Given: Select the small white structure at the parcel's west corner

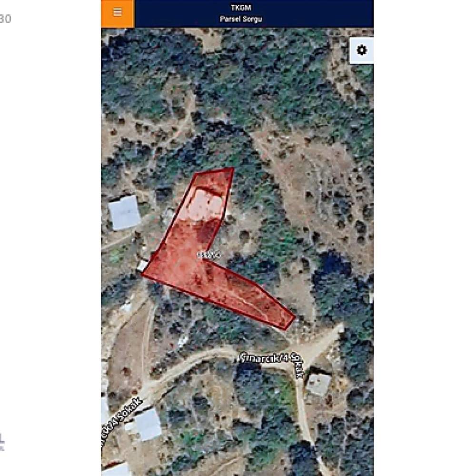Looking at the screenshot, I should click(142, 265).
